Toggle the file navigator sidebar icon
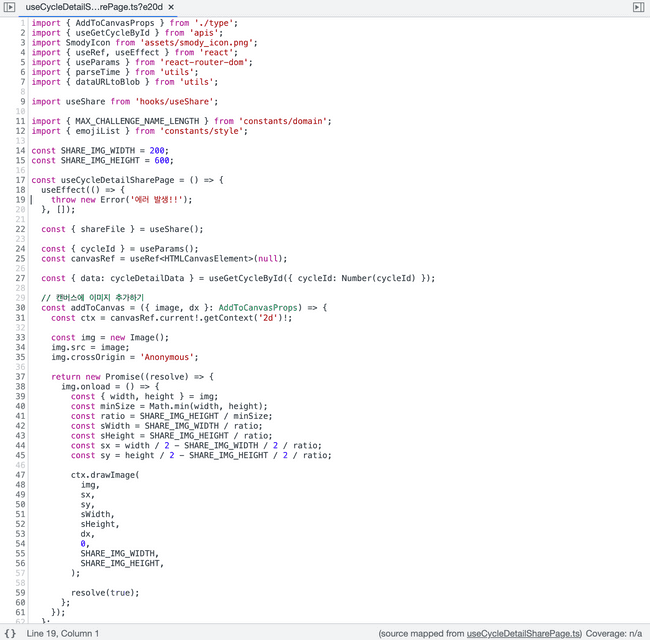Image resolution: width=650 pixels, height=640 pixels. click(10, 7)
